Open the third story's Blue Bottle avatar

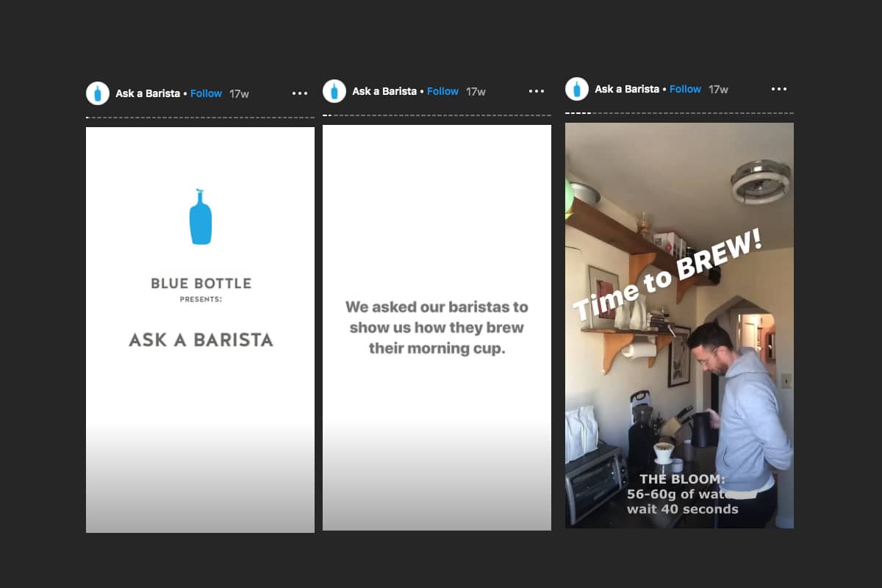(577, 89)
